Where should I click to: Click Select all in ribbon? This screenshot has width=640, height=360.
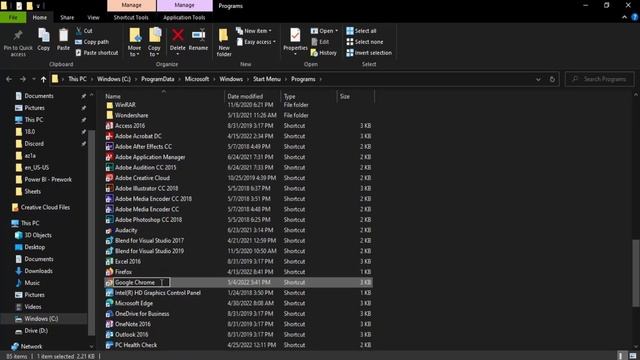pyautogui.click(x=361, y=31)
